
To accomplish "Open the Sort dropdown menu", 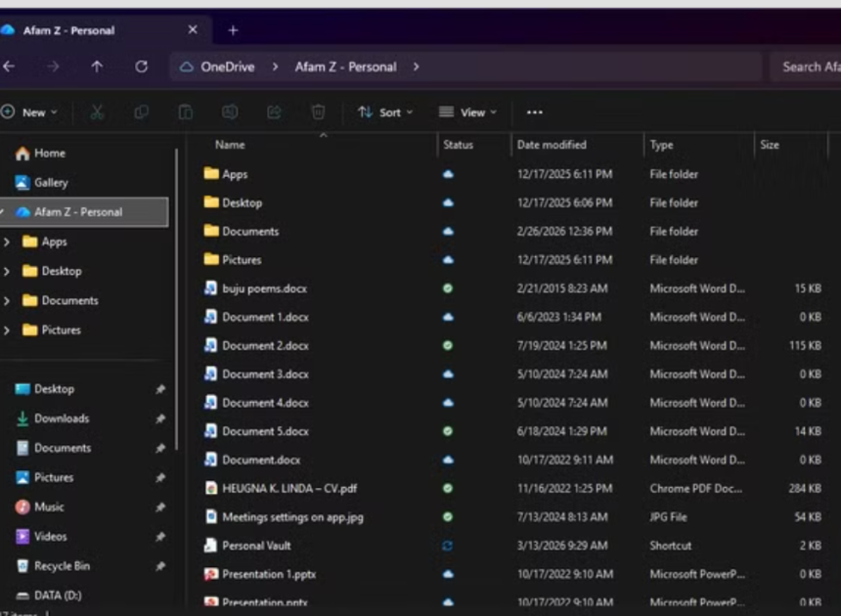I will point(385,112).
